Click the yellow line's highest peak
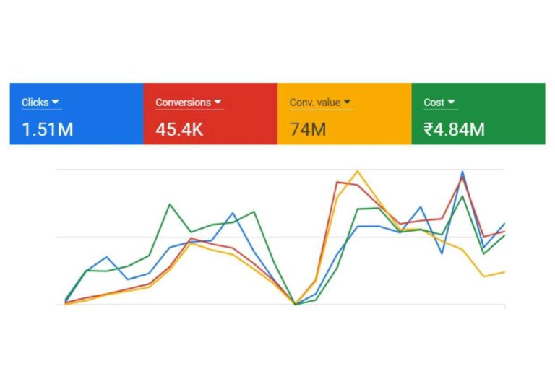555x392 pixels. 357,171
